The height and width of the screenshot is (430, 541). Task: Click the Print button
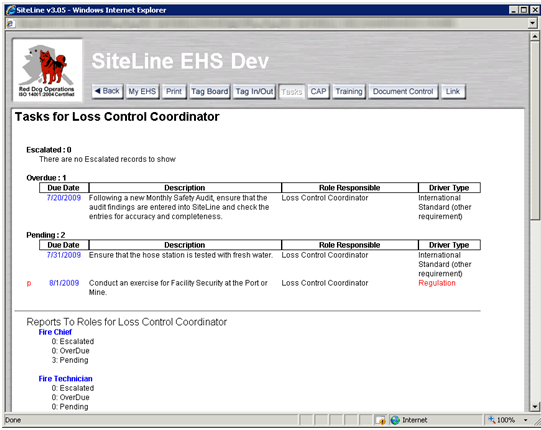[174, 91]
